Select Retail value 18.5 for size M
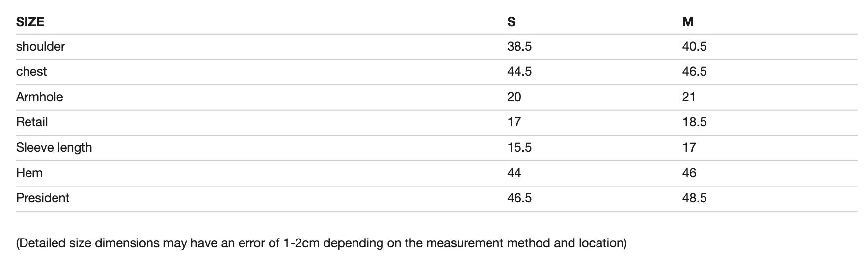This screenshot has width=868, height=266. click(x=694, y=122)
